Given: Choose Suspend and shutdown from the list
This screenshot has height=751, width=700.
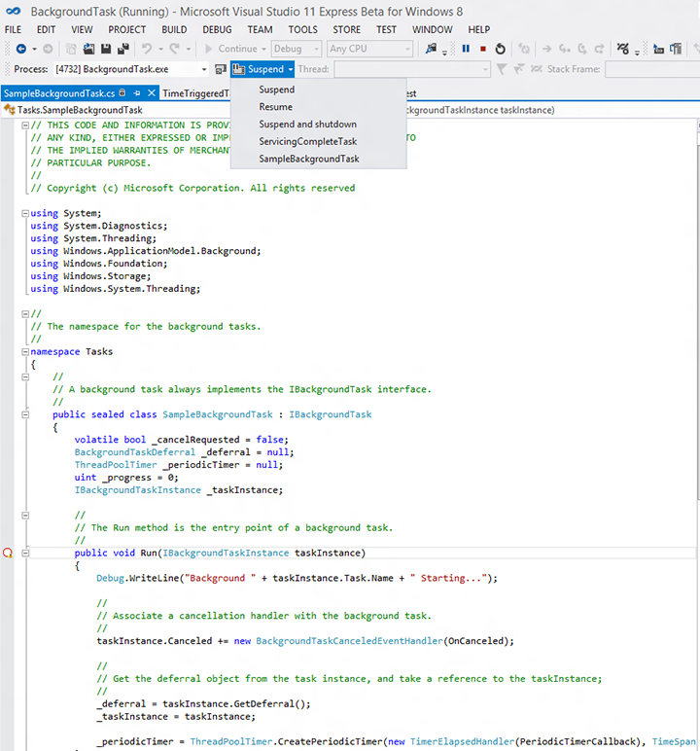Looking at the screenshot, I should tap(307, 125).
